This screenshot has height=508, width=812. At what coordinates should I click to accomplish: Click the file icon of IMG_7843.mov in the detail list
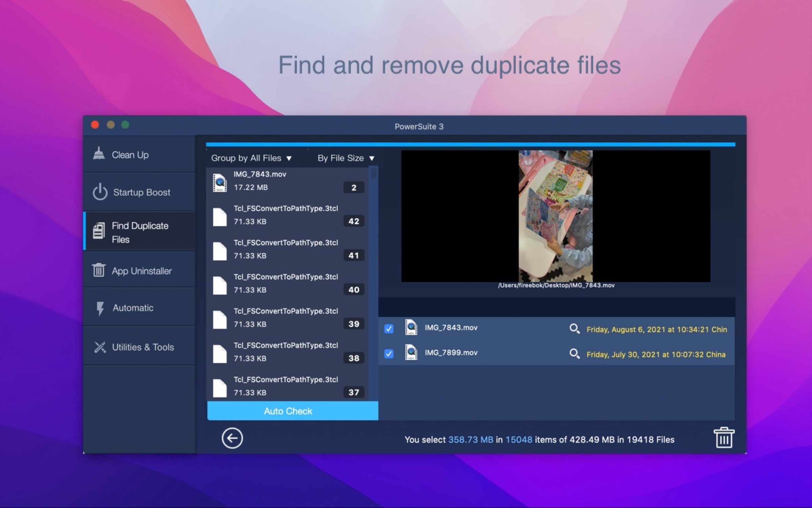click(x=411, y=327)
